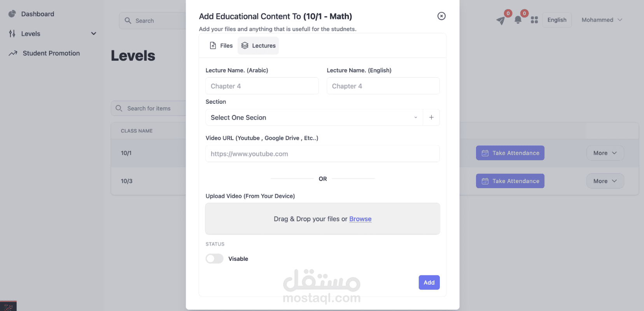Click the top search magnifier icon
Screen dimensions: 644x311
click(128, 21)
